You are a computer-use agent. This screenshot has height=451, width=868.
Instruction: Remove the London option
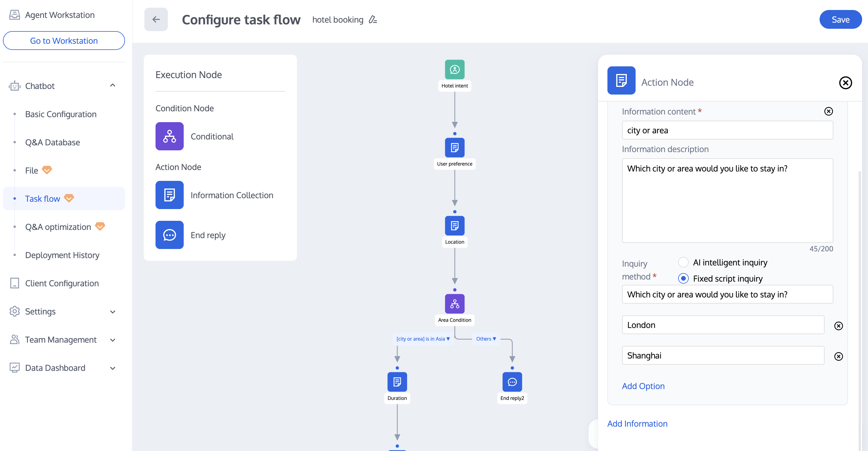[838, 326]
